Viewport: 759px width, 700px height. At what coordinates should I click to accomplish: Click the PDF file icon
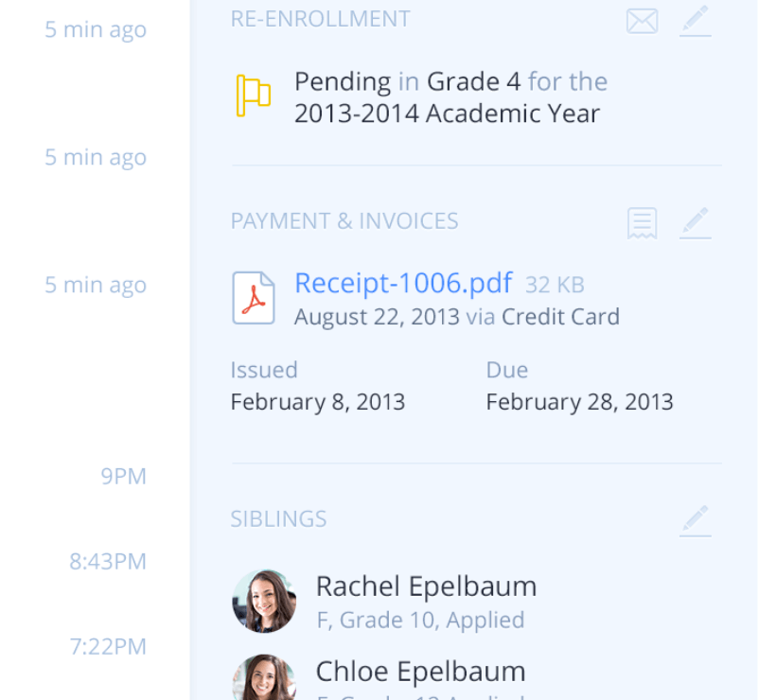(254, 298)
